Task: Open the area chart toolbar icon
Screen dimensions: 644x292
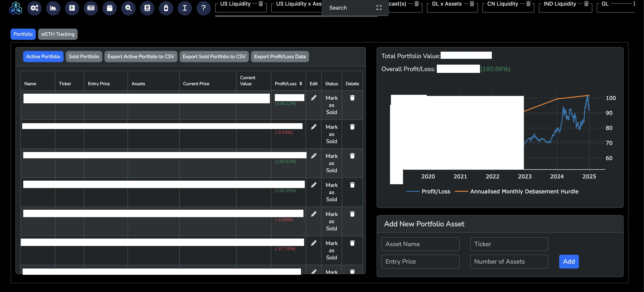Action: tap(53, 8)
